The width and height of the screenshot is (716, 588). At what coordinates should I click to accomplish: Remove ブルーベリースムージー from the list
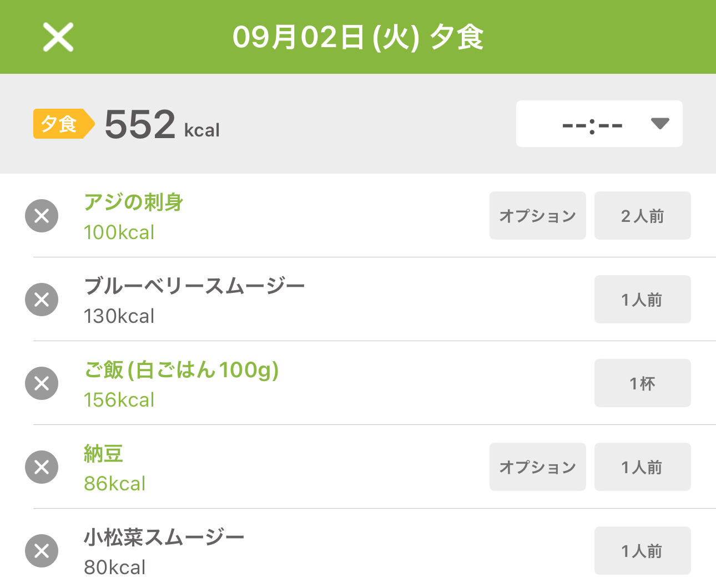42,300
